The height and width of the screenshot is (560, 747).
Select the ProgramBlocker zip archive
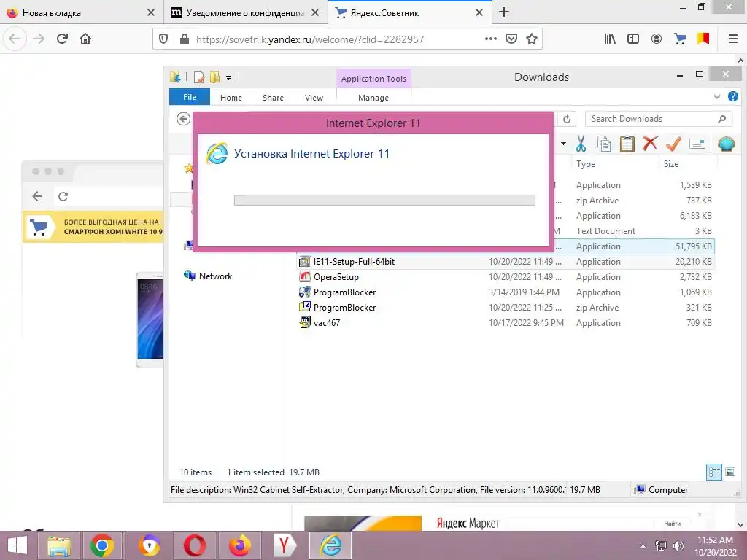click(x=506, y=307)
